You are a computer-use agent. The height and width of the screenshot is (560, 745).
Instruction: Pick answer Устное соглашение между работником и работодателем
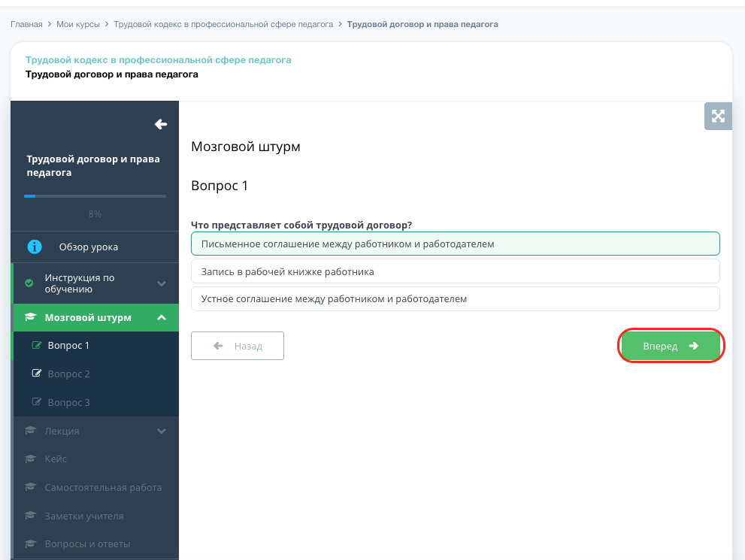[455, 298]
